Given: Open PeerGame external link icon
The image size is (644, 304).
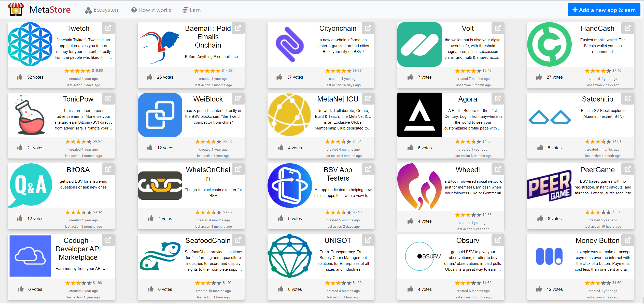Looking at the screenshot, I should 627,169.
